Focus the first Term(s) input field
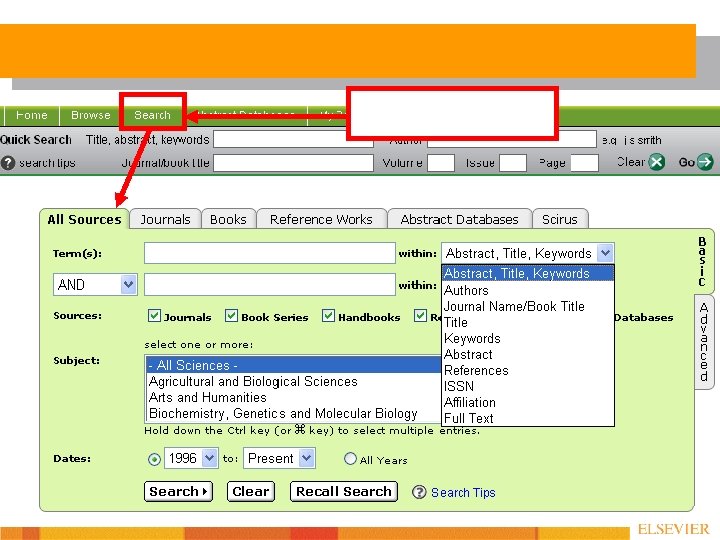 click(270, 253)
